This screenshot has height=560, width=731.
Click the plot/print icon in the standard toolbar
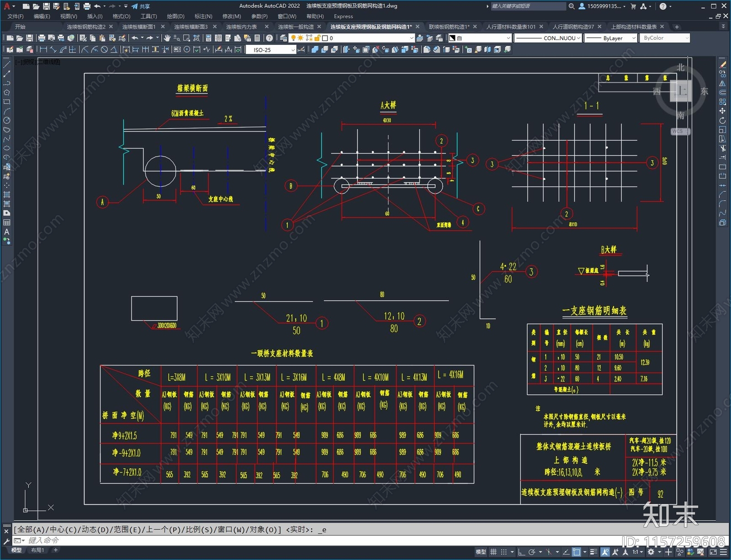pyautogui.click(x=42, y=38)
